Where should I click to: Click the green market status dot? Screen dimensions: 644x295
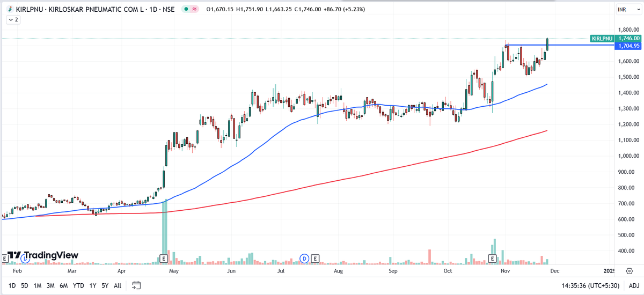185,9
